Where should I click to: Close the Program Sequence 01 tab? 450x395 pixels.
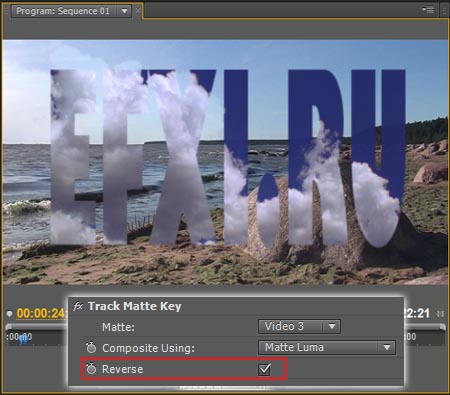pyautogui.click(x=138, y=11)
